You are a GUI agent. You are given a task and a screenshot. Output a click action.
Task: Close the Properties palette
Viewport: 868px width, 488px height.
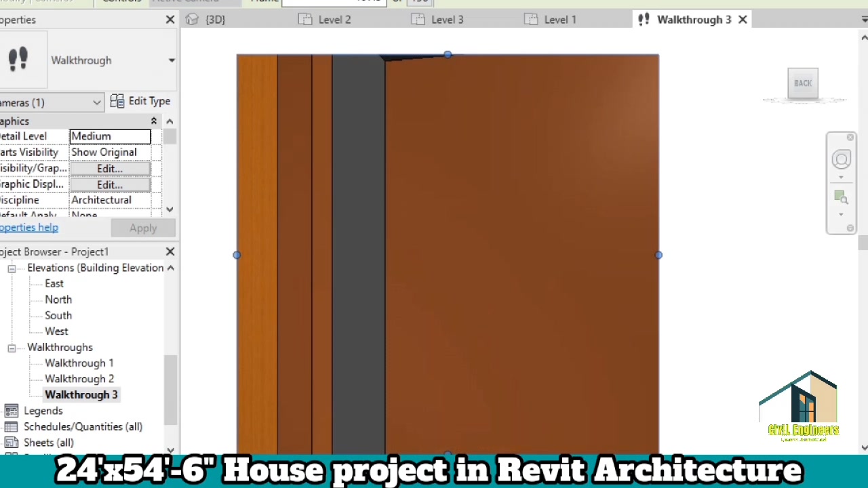click(x=170, y=20)
